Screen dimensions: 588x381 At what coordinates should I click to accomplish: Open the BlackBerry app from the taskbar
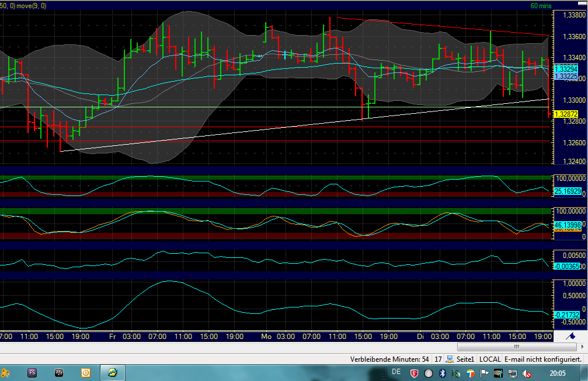click(58, 373)
